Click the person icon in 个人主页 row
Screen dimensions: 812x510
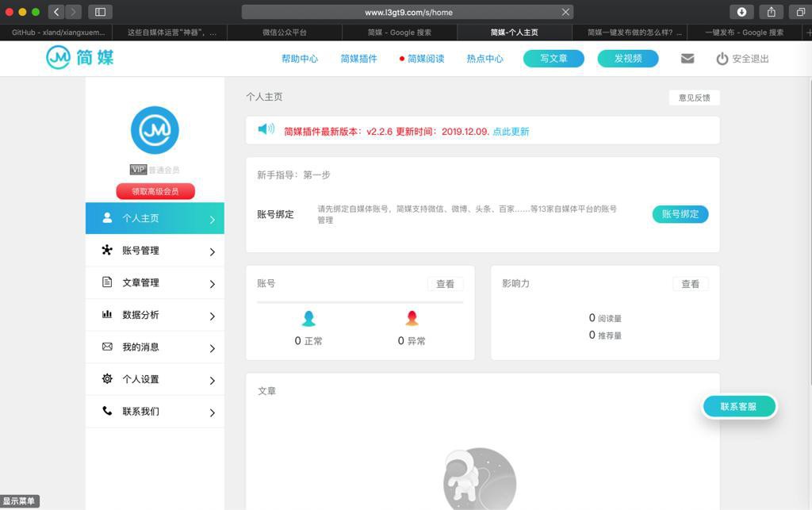[x=107, y=218]
